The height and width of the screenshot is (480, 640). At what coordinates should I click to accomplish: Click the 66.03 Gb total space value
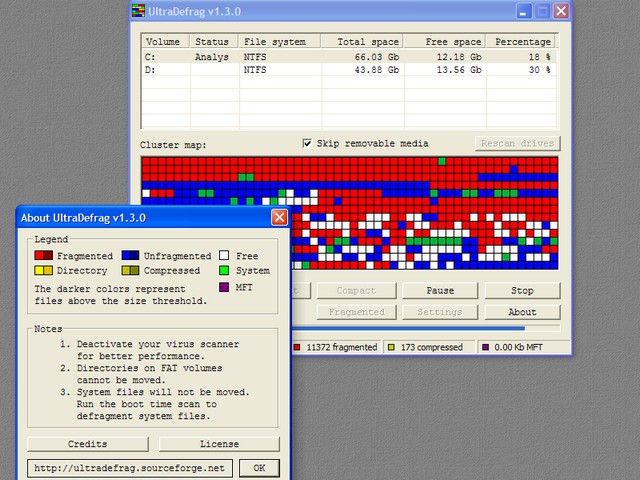point(377,57)
